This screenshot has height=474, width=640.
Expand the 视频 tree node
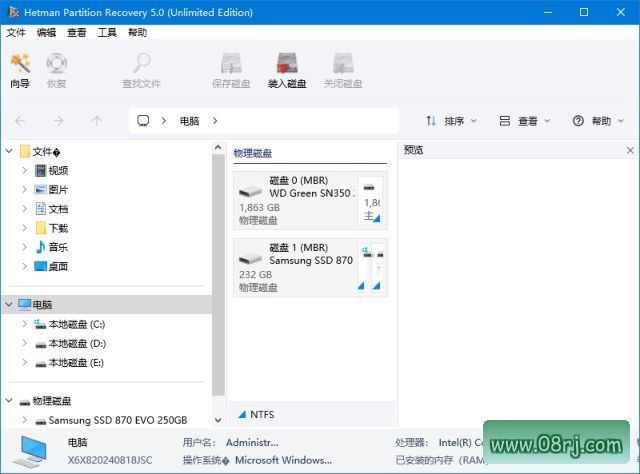pos(24,170)
